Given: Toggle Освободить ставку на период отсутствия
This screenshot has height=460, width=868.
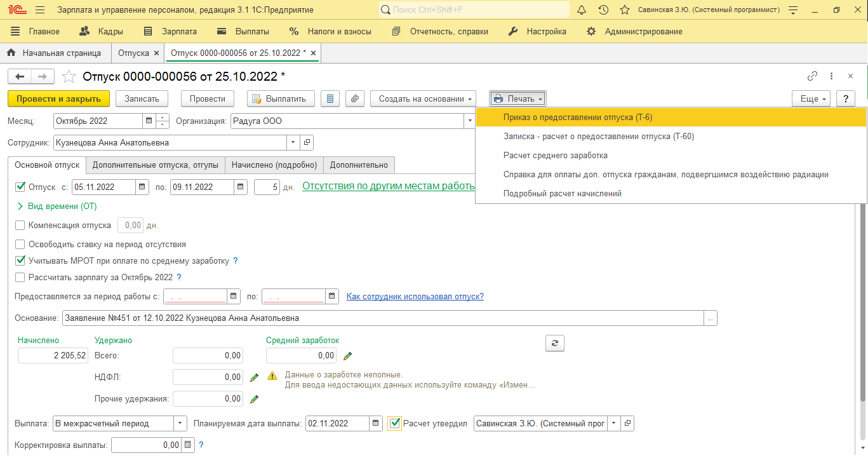Looking at the screenshot, I should (x=20, y=244).
